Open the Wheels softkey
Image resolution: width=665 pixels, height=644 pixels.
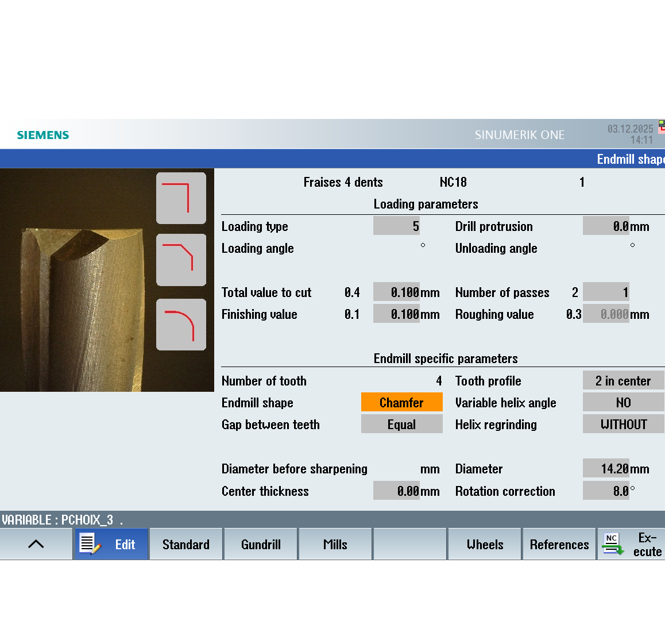tap(485, 544)
